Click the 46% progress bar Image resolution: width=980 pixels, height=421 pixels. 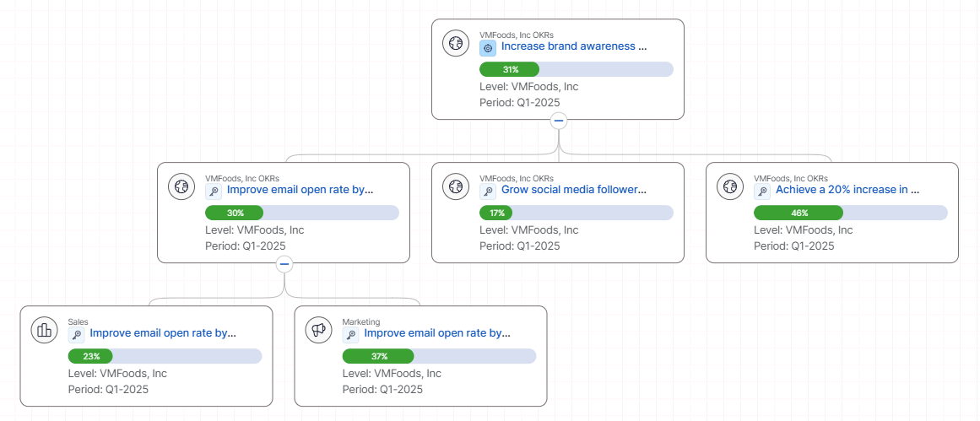[x=850, y=213]
